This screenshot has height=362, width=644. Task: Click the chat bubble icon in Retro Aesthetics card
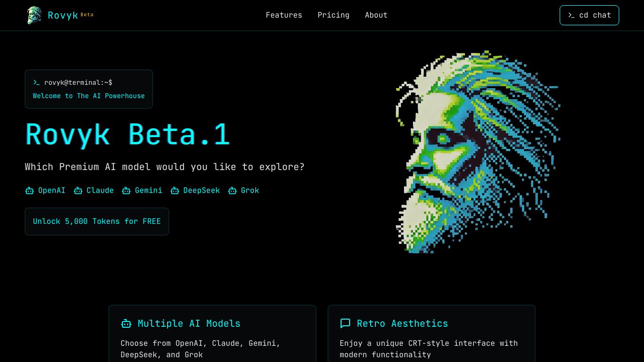coord(345,324)
